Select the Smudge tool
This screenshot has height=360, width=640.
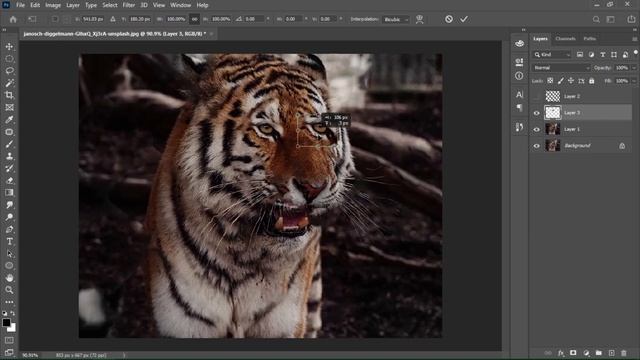pos(9,205)
